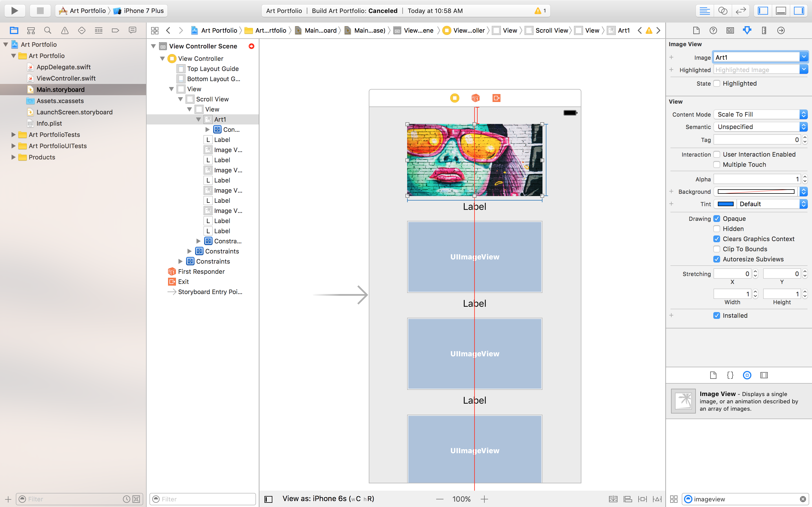This screenshot has width=812, height=507.
Task: Click the Run button
Action: click(15, 10)
